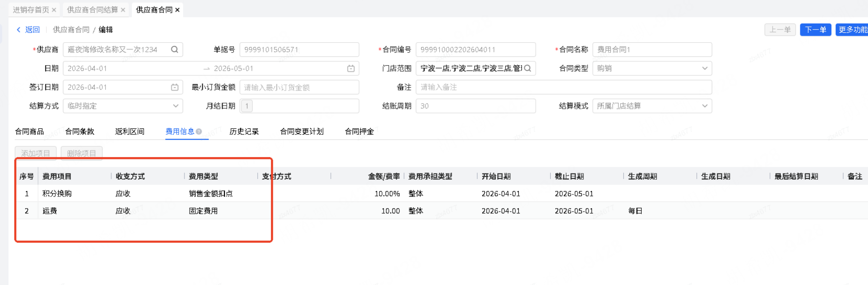868x285 pixels.
Task: Open the 结算方式 dropdown
Action: point(175,106)
